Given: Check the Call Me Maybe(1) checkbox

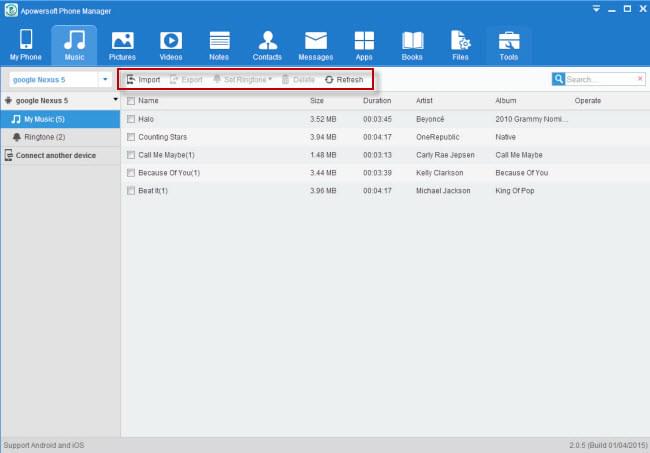Looking at the screenshot, I should coord(131,155).
